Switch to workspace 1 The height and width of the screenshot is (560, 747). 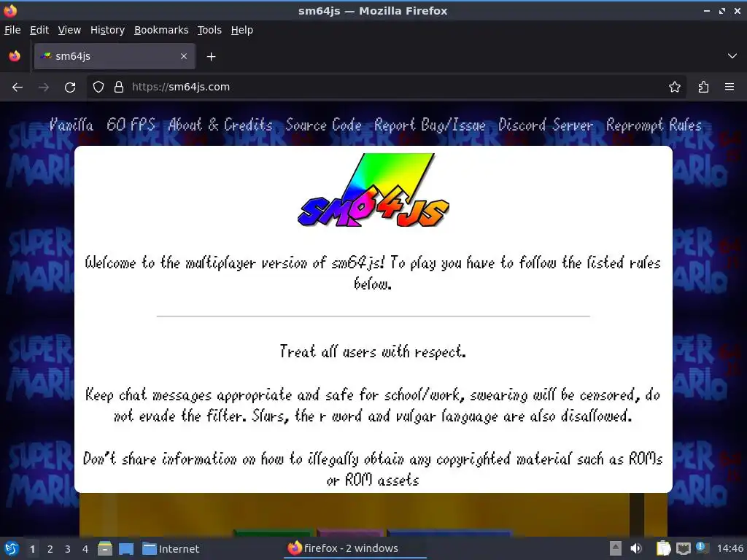pos(32,549)
